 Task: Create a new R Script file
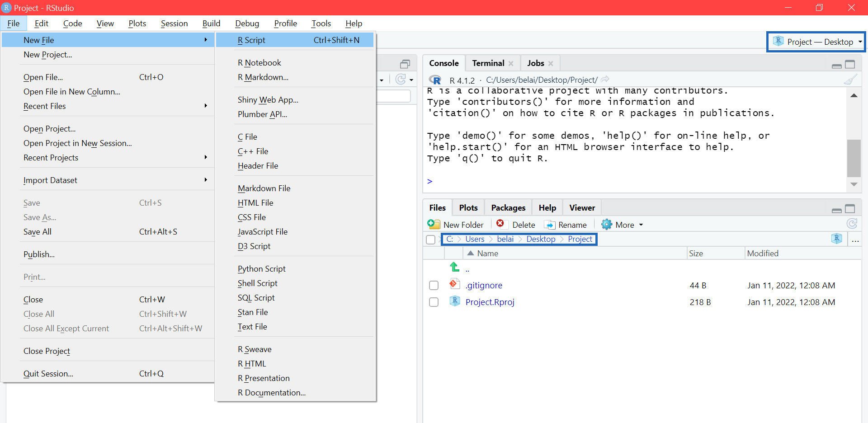(x=295, y=40)
